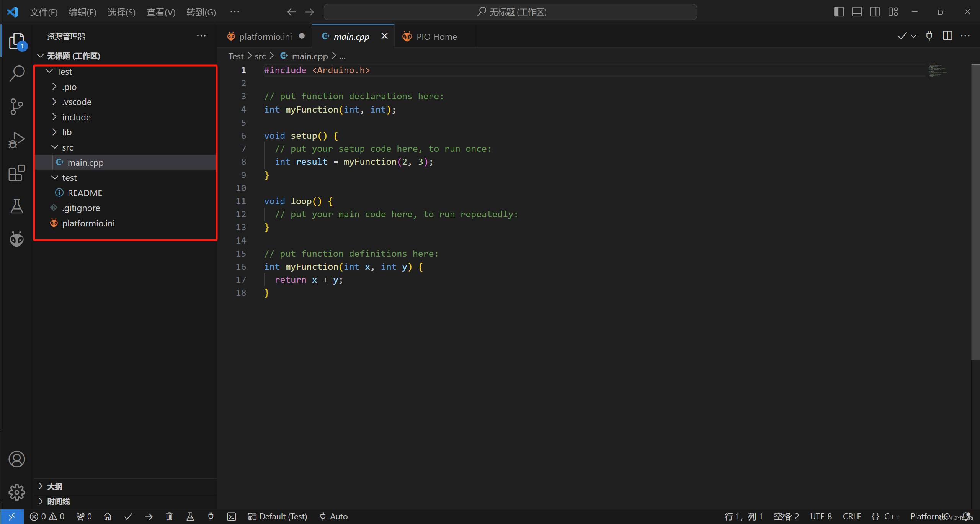Image resolution: width=980 pixels, height=524 pixels.
Task: Expand the 大纲 outline section
Action: pyautogui.click(x=54, y=486)
